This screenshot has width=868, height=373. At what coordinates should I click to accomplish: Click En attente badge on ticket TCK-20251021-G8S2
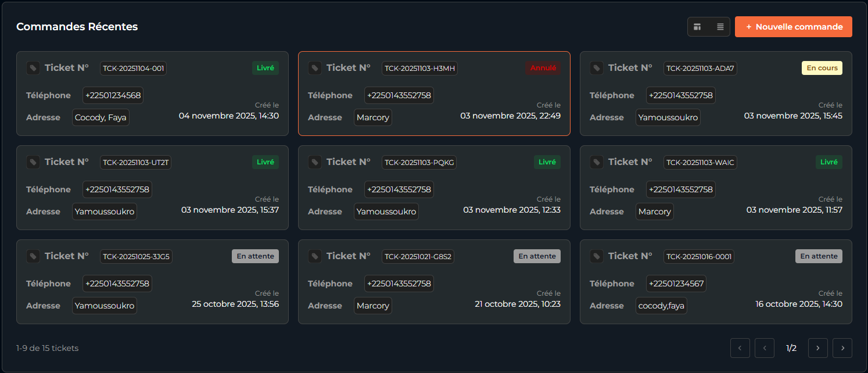click(x=537, y=256)
